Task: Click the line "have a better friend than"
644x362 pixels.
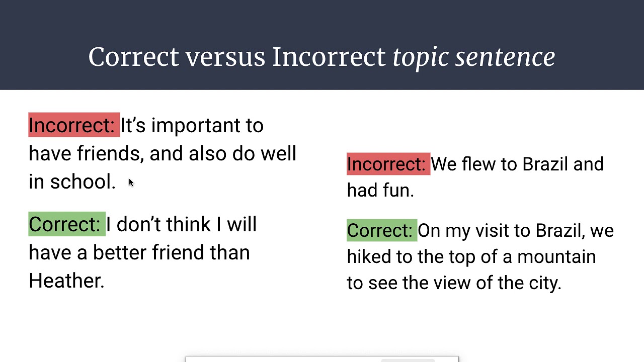Action: pyautogui.click(x=139, y=252)
